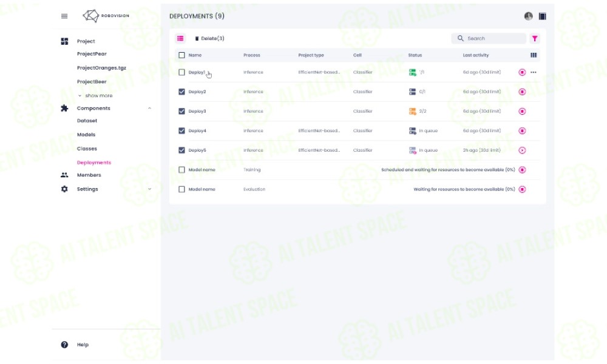Uncheck the Deploy3 checkbox
The image size is (607, 364).
[x=181, y=112]
